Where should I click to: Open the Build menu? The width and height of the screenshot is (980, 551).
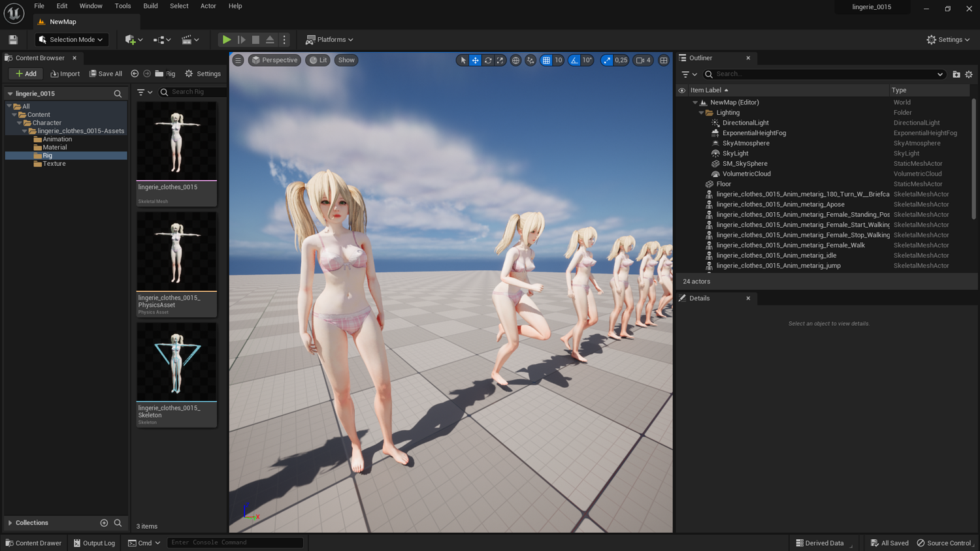(150, 6)
